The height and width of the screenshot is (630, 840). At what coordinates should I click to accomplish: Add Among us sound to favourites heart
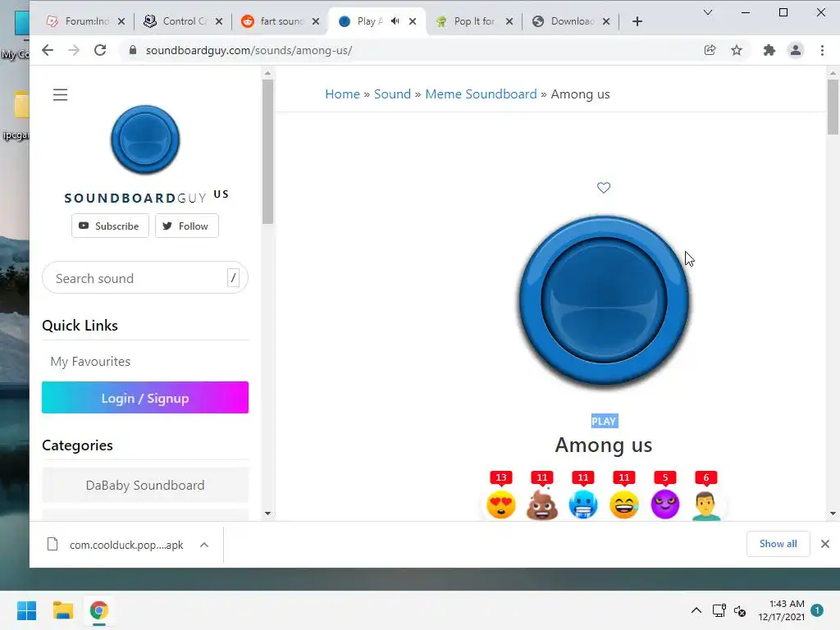(x=604, y=188)
